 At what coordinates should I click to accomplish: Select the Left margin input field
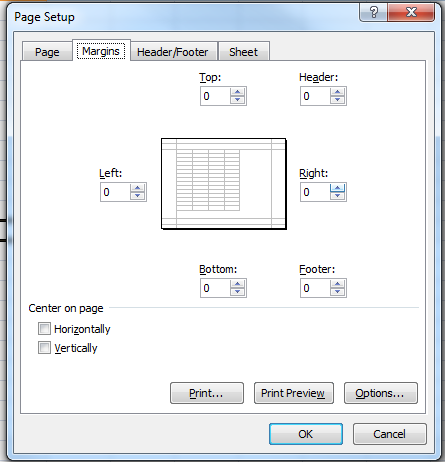pyautogui.click(x=115, y=192)
